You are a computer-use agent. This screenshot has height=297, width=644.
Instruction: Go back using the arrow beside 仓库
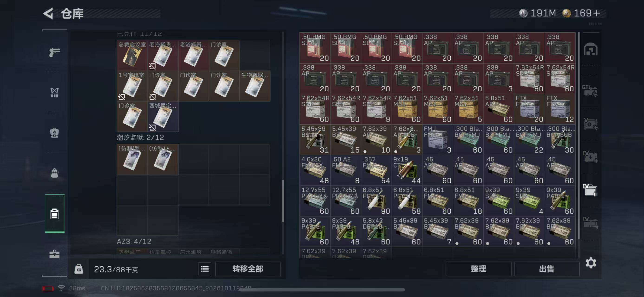48,13
